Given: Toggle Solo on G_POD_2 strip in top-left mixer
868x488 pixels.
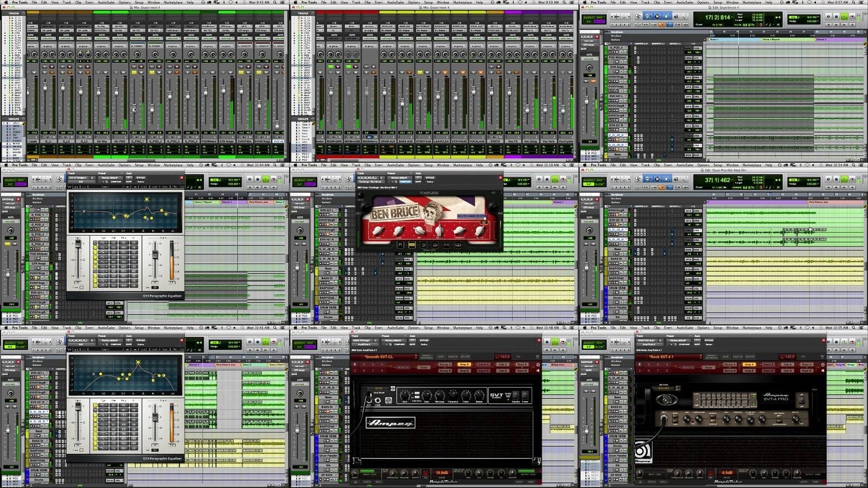Looking at the screenshot, I should [152, 72].
